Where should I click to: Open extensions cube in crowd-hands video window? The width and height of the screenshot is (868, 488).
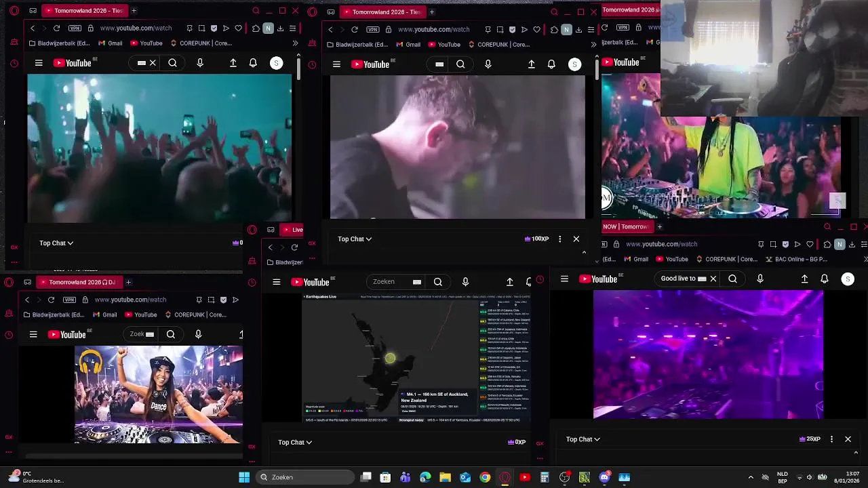(x=256, y=28)
